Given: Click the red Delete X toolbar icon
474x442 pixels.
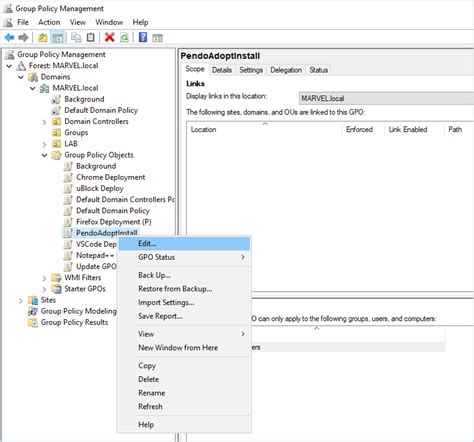Looking at the screenshot, I should tap(109, 37).
